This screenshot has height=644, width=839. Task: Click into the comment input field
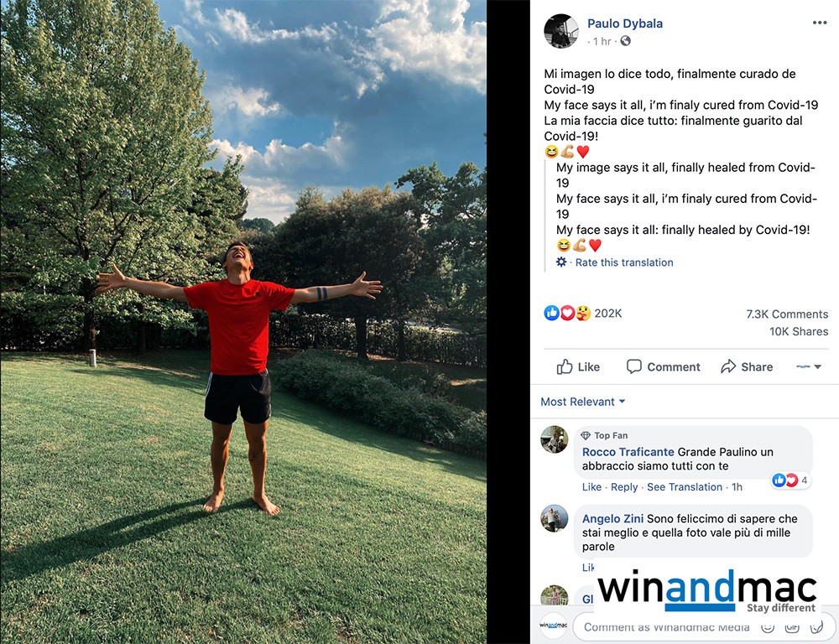coord(666,627)
